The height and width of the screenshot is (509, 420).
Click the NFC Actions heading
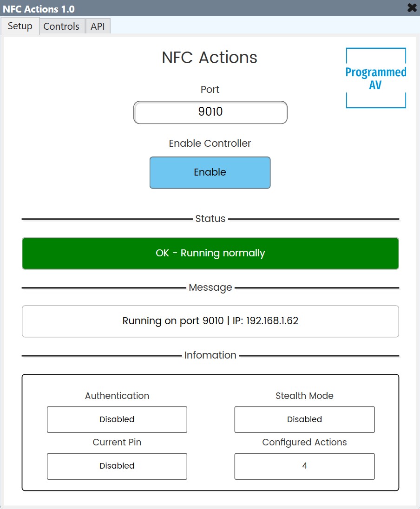point(210,57)
